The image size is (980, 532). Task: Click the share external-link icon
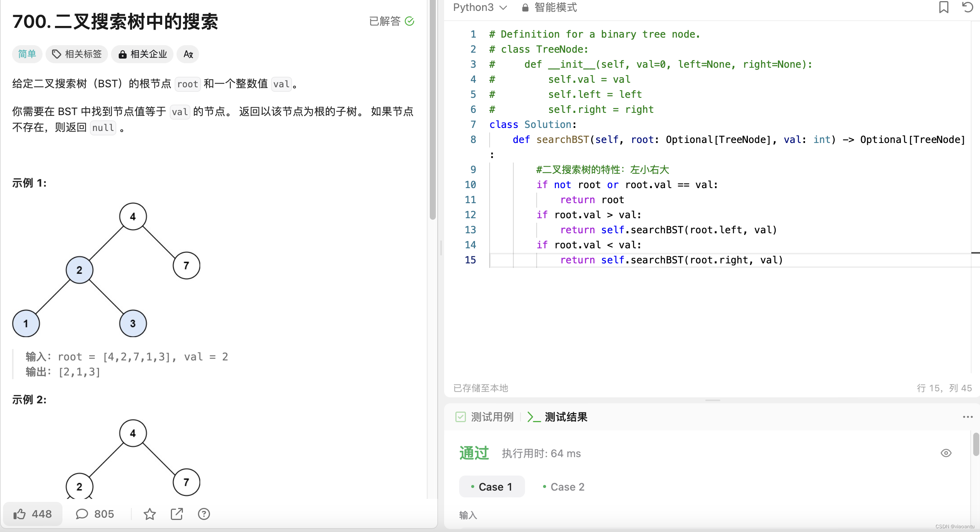coord(177,514)
